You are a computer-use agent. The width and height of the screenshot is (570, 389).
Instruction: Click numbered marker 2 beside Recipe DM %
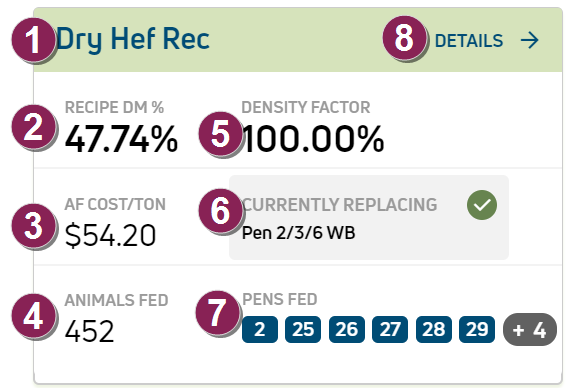click(x=33, y=127)
